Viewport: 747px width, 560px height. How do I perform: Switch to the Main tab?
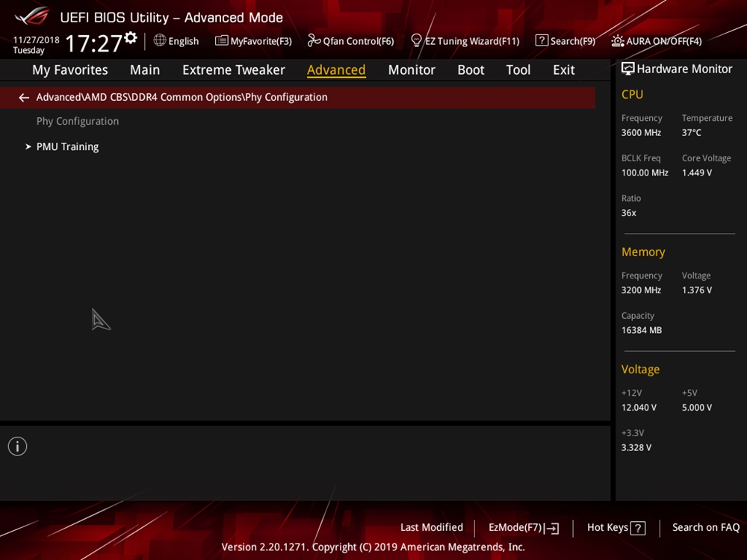(x=145, y=70)
